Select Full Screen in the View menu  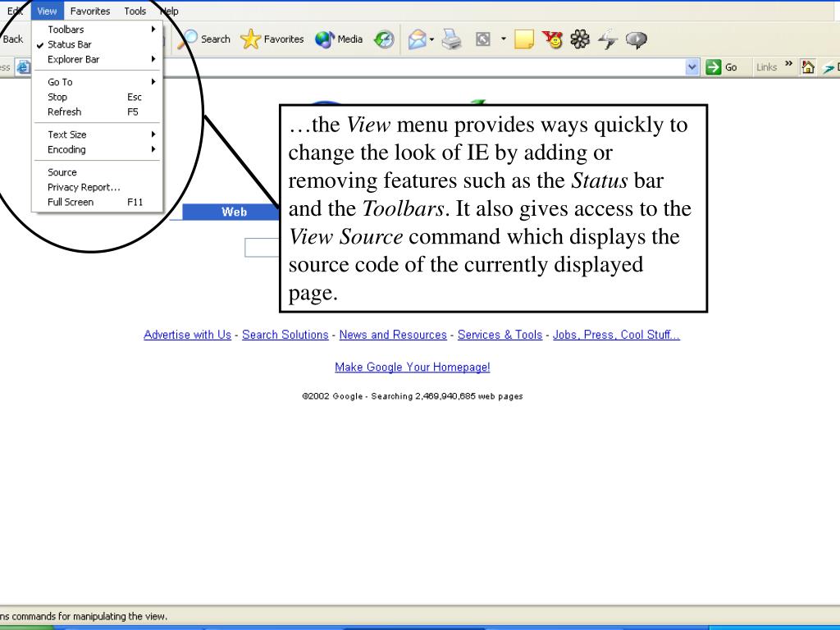[97, 202]
